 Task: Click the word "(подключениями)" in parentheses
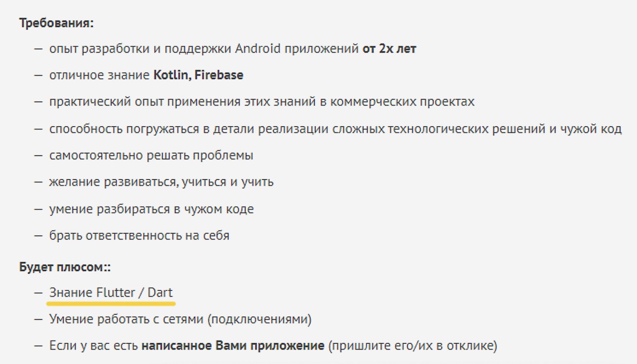[x=259, y=319]
